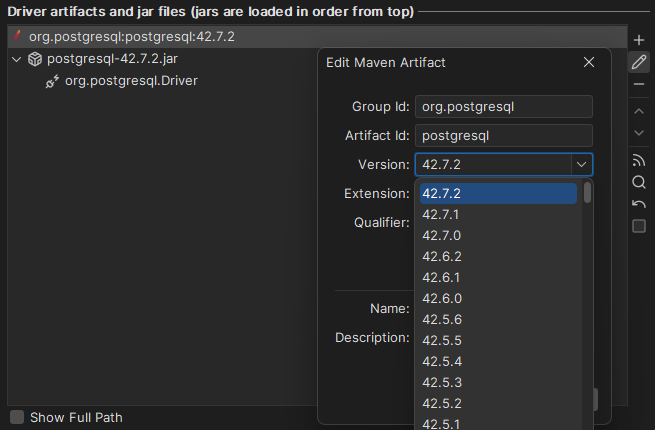Click the download/update feed icon
Screen dimensions: 655x430
point(639,160)
